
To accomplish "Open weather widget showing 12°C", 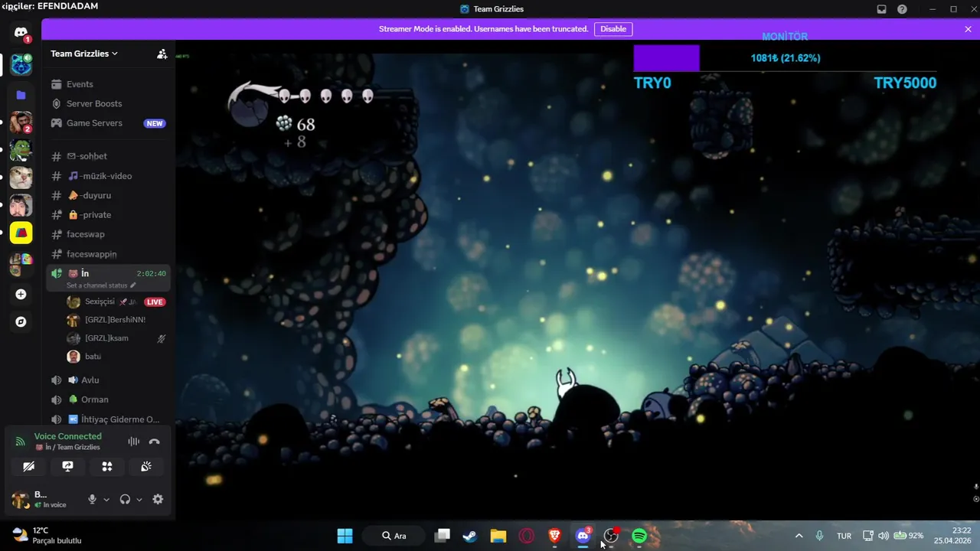I will click(47, 536).
